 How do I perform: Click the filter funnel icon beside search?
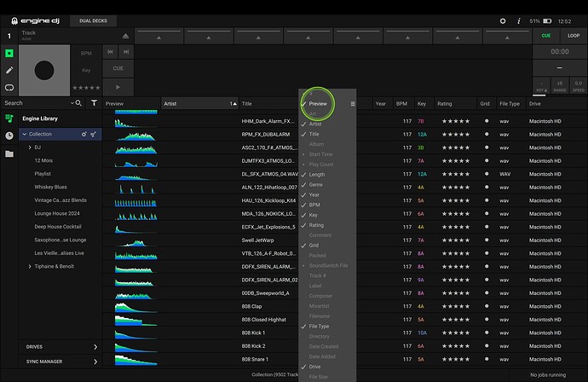94,103
